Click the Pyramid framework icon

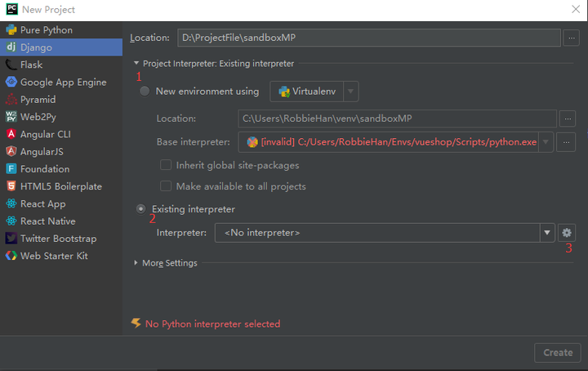[x=11, y=100]
